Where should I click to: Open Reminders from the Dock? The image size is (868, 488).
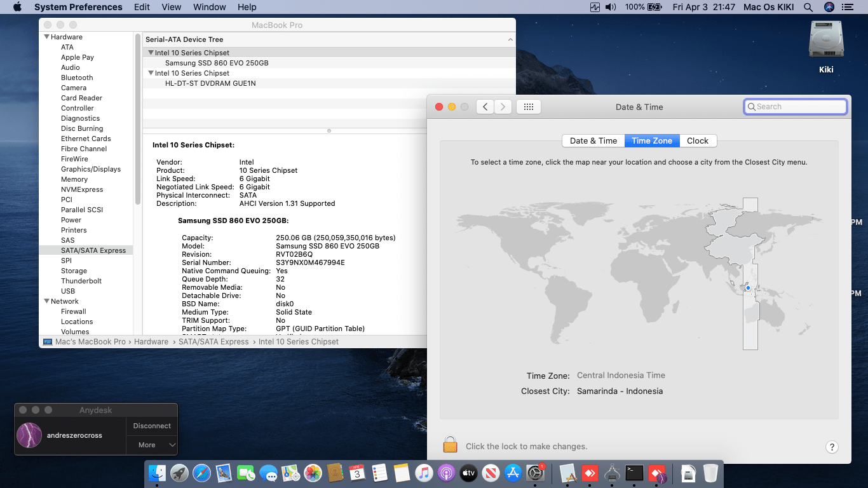pos(379,473)
